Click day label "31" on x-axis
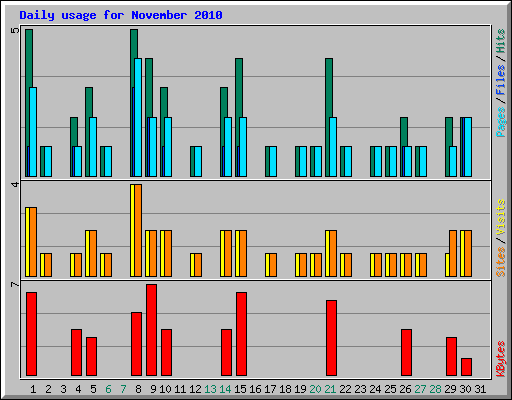The width and height of the screenshot is (512, 400). (480, 389)
